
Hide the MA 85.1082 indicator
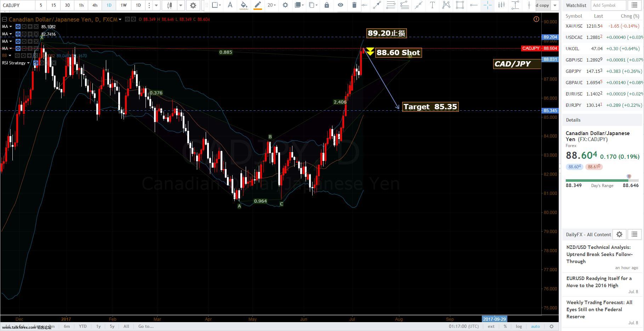18,27
